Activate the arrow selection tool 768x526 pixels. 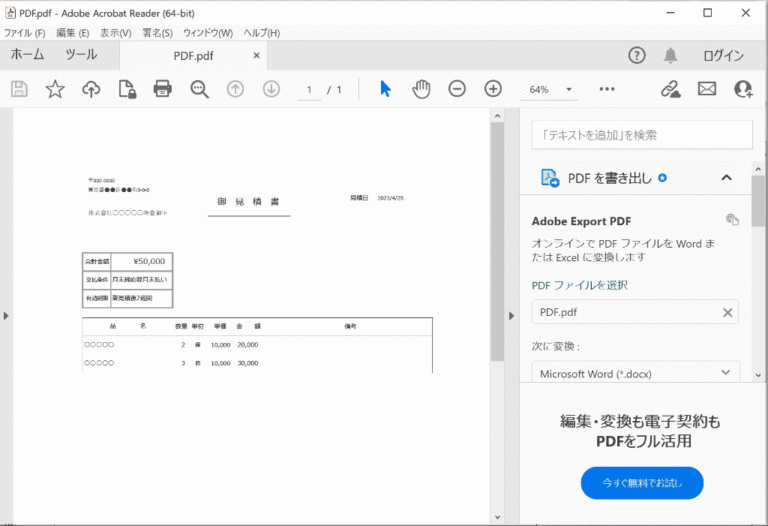tap(385, 89)
